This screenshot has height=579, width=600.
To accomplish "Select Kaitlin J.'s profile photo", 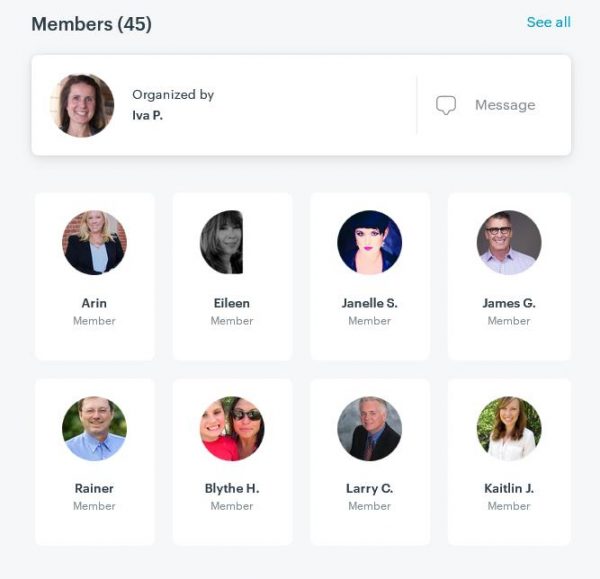I will tap(509, 428).
